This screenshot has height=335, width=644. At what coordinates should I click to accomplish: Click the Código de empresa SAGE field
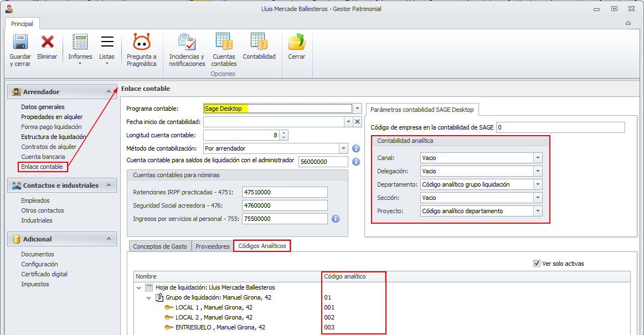[560, 127]
